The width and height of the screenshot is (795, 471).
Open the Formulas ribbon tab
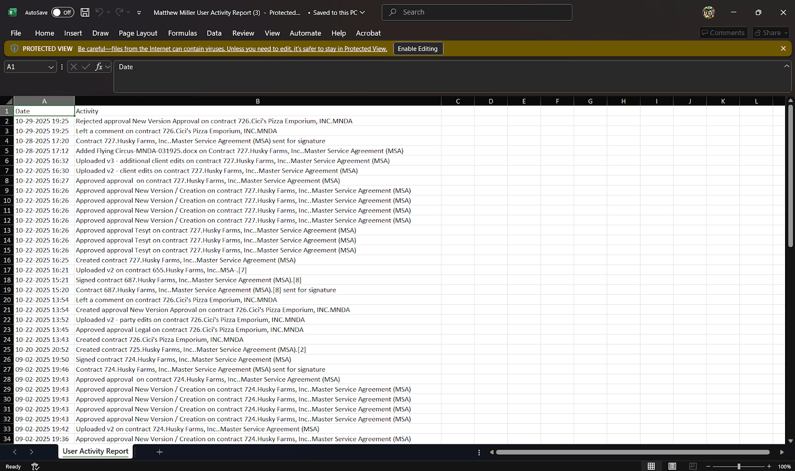182,33
